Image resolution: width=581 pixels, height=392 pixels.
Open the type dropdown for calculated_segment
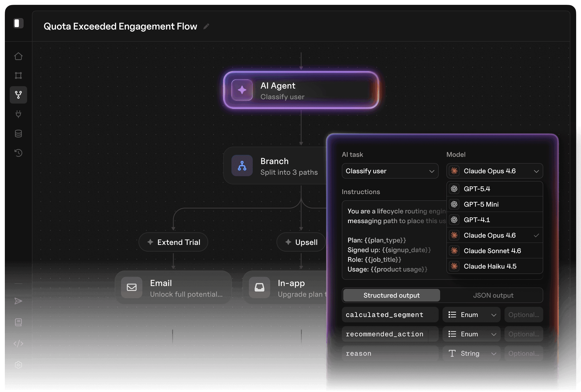471,315
